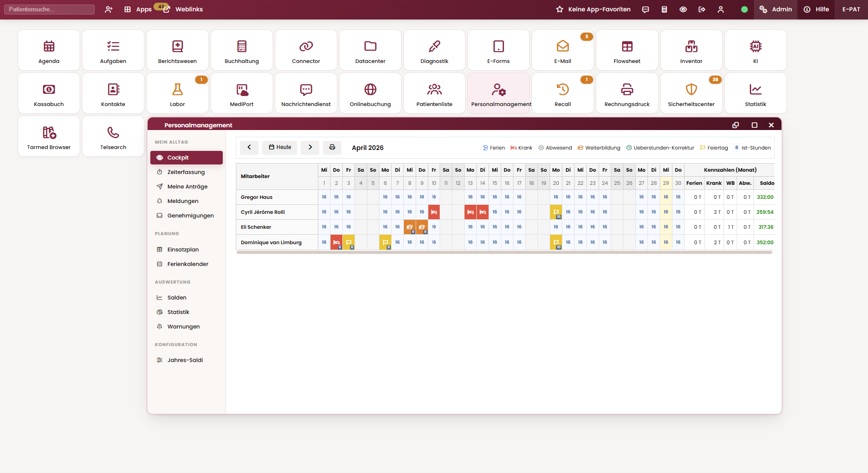Open the MediPort app tile
The width and height of the screenshot is (868, 473).
pyautogui.click(x=242, y=93)
